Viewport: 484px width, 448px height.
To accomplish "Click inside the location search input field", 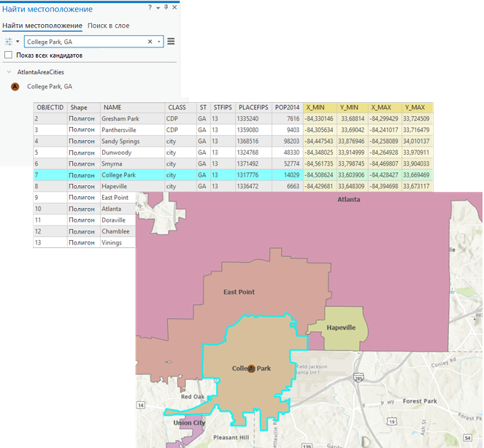I will (x=86, y=42).
